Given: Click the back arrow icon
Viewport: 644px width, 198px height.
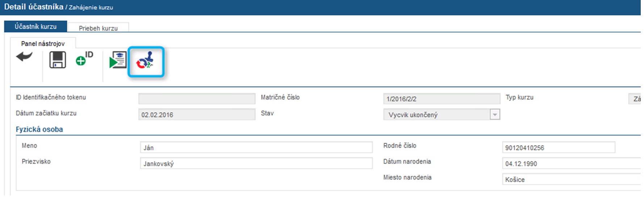Looking at the screenshot, I should pos(24,57).
